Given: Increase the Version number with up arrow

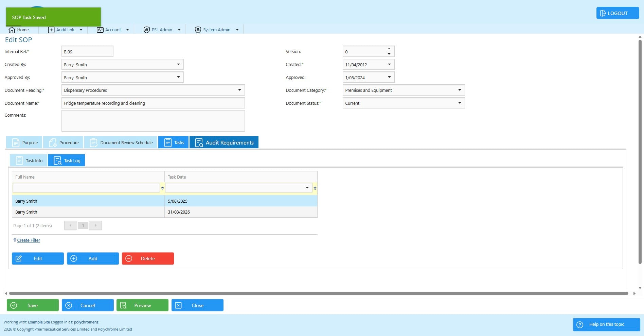Looking at the screenshot, I should click(389, 49).
